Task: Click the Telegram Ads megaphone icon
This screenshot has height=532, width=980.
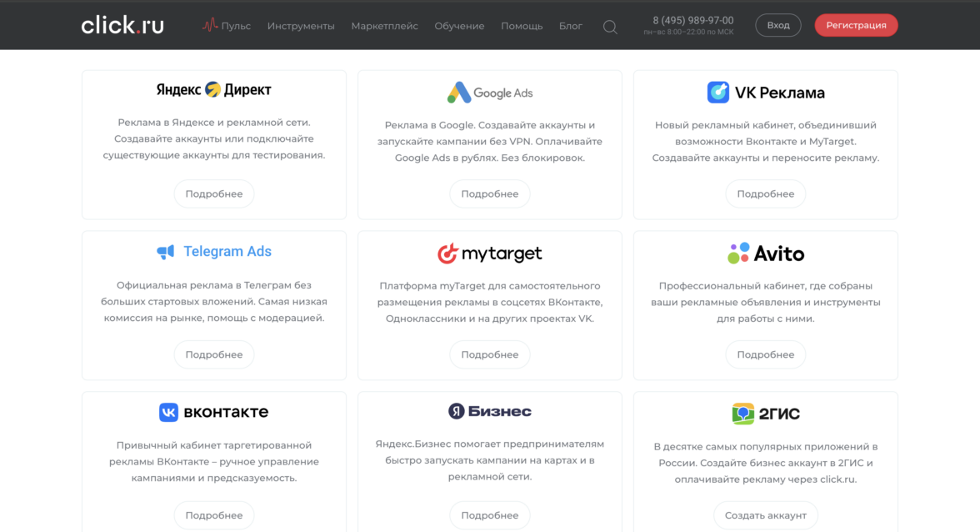Action: [166, 251]
